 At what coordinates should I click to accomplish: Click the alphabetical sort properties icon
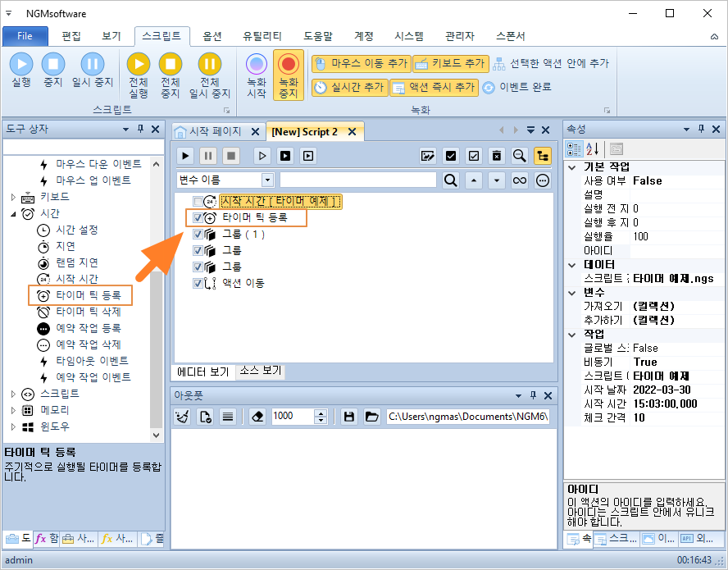(x=593, y=149)
